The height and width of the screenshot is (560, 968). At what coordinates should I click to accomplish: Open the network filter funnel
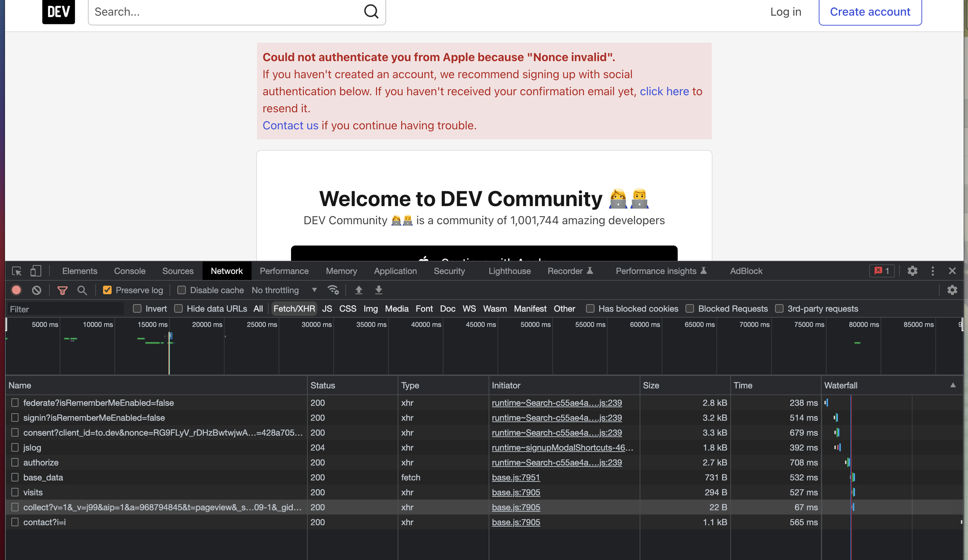62,290
